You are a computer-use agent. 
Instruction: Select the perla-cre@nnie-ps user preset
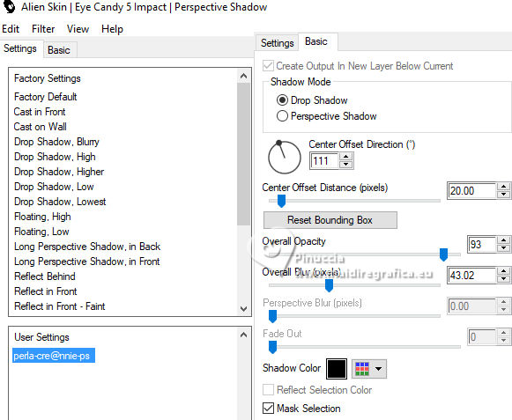point(54,356)
